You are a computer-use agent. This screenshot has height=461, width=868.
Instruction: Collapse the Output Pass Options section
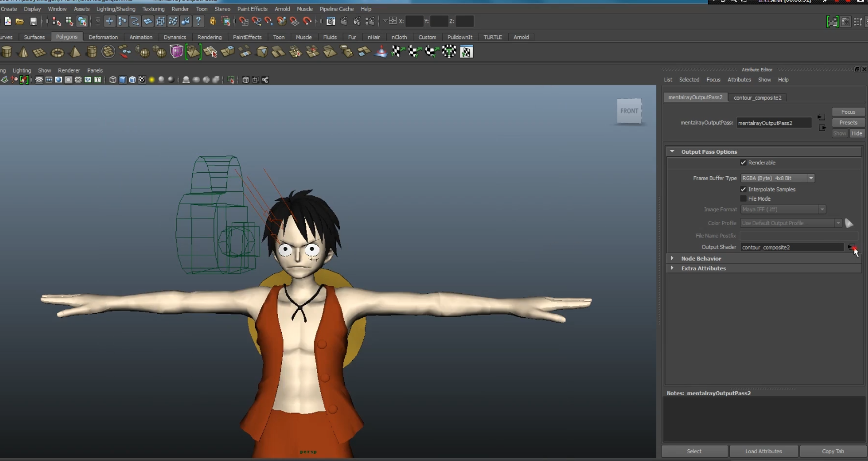tap(672, 152)
